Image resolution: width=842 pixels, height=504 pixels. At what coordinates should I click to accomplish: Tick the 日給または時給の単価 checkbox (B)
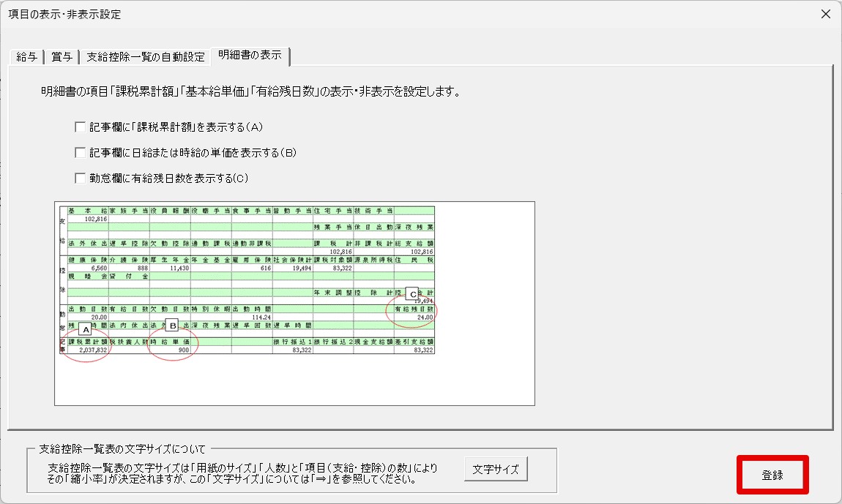pyautogui.click(x=80, y=153)
